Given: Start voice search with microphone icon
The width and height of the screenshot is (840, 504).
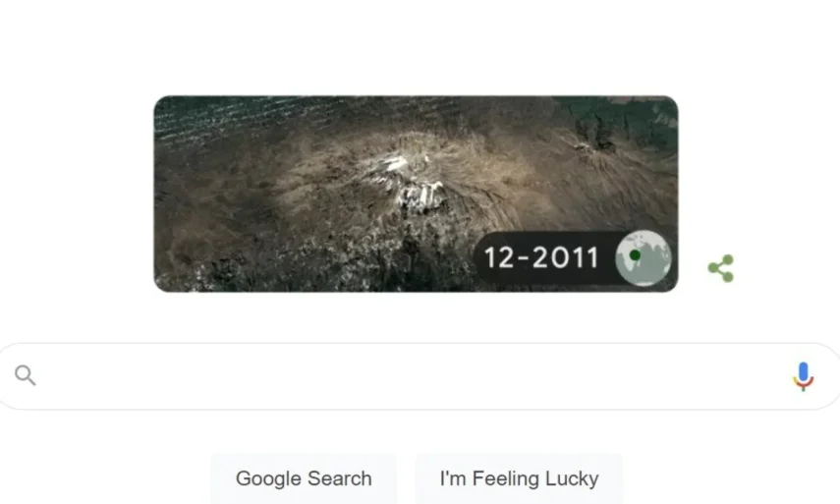Looking at the screenshot, I should pos(803,376).
